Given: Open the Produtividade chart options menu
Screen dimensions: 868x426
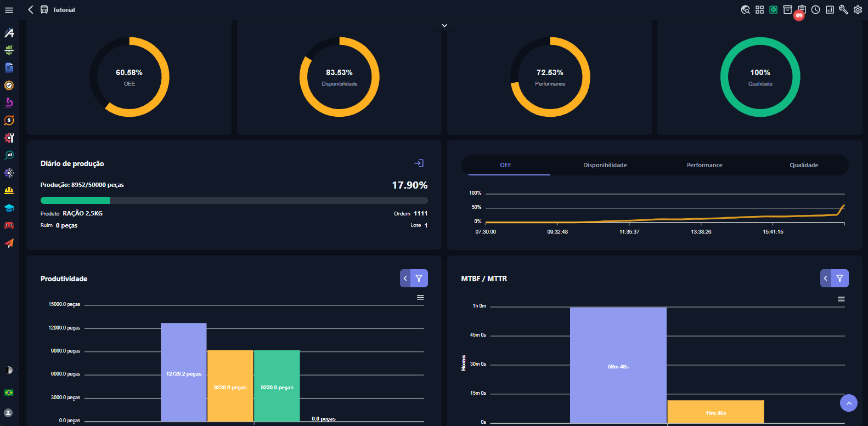Looking at the screenshot, I should pos(420,298).
